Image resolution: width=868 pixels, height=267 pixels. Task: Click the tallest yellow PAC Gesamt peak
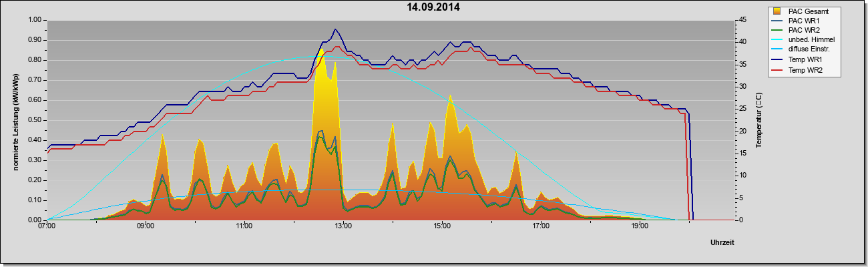coord(321,51)
